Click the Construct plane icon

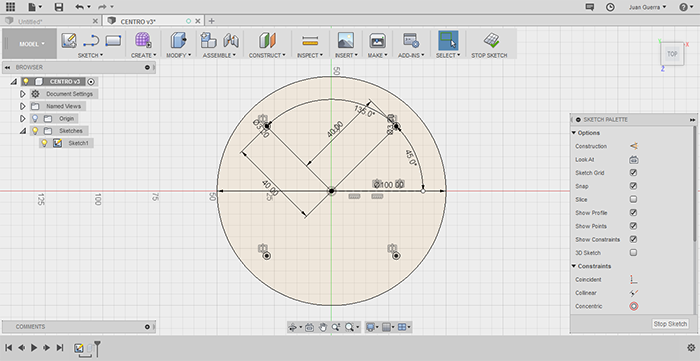267,41
